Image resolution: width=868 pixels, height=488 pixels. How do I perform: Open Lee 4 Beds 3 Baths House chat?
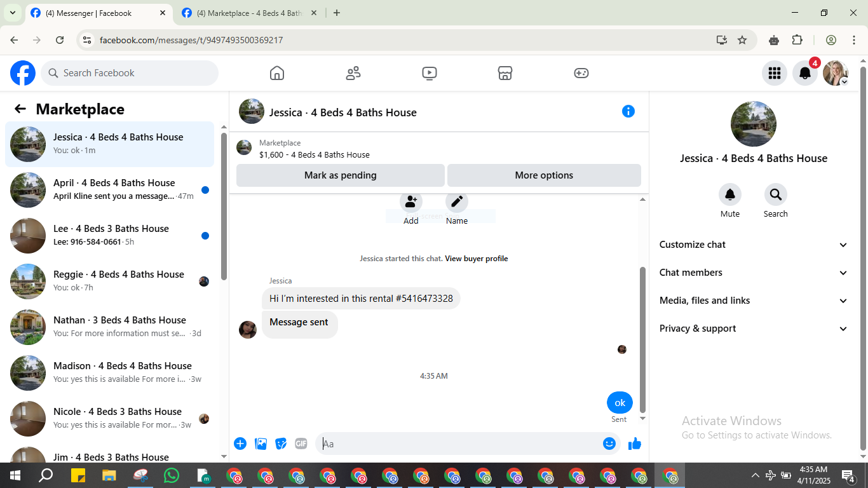(x=110, y=236)
